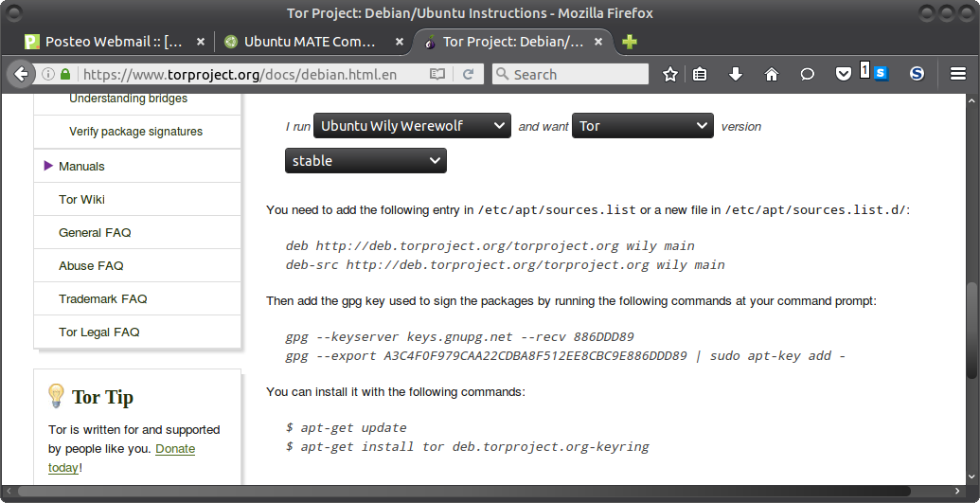Close the Ubuntu MATE Community tab

pyautogui.click(x=400, y=42)
